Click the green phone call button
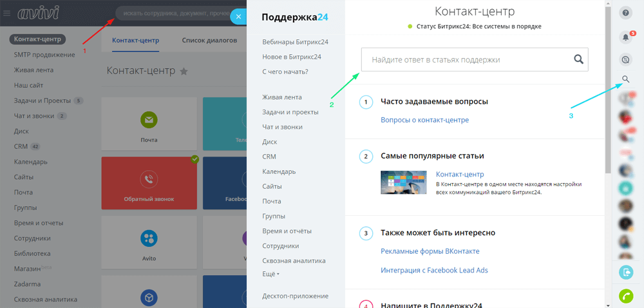 [625, 296]
